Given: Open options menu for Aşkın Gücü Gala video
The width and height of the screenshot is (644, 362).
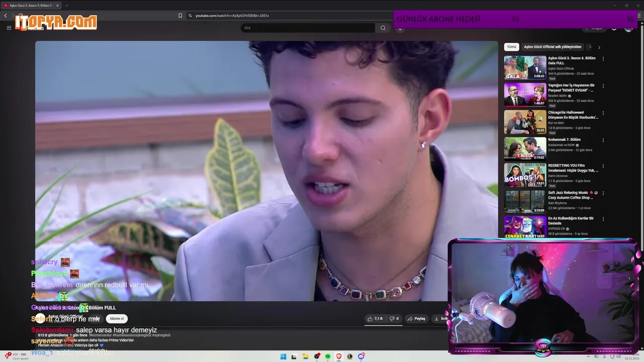Looking at the screenshot, I should [603, 59].
